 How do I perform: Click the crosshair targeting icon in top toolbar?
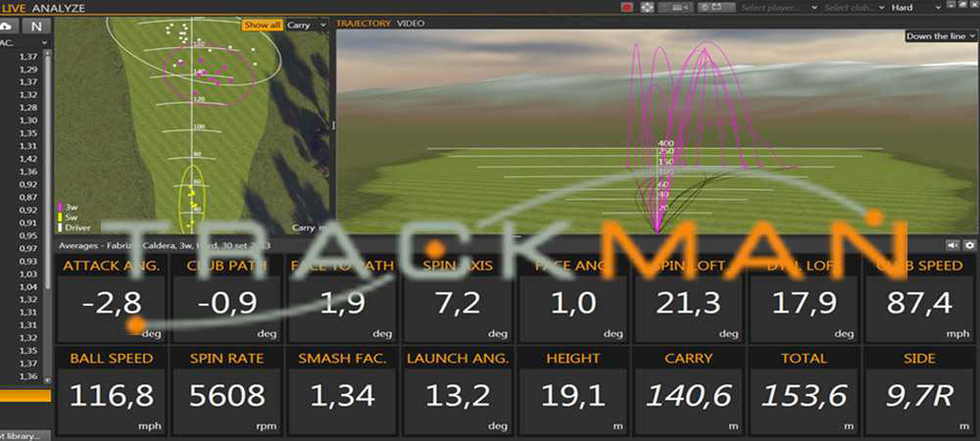647,8
